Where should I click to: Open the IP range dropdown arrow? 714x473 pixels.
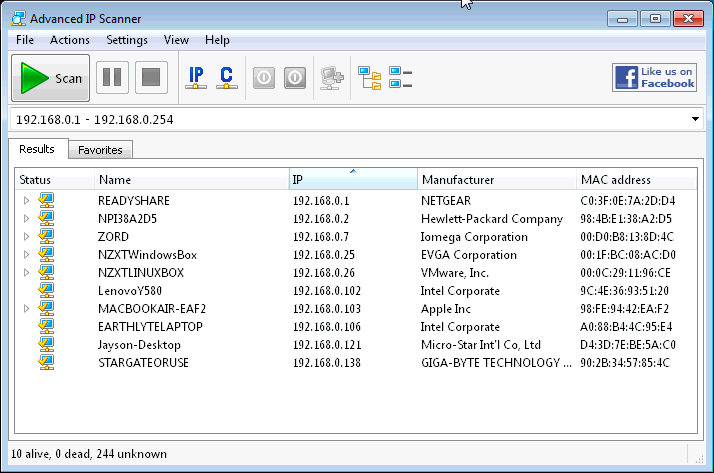tap(695, 120)
